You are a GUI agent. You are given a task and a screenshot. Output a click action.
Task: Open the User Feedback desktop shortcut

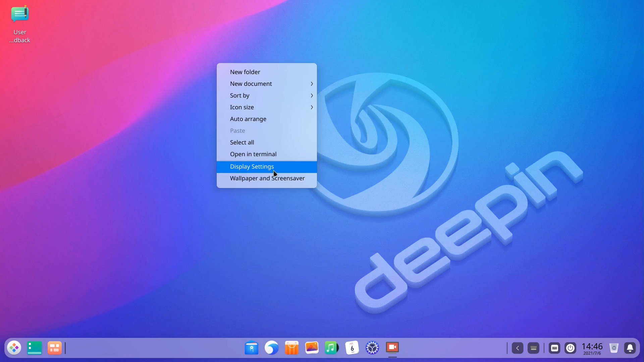click(20, 14)
